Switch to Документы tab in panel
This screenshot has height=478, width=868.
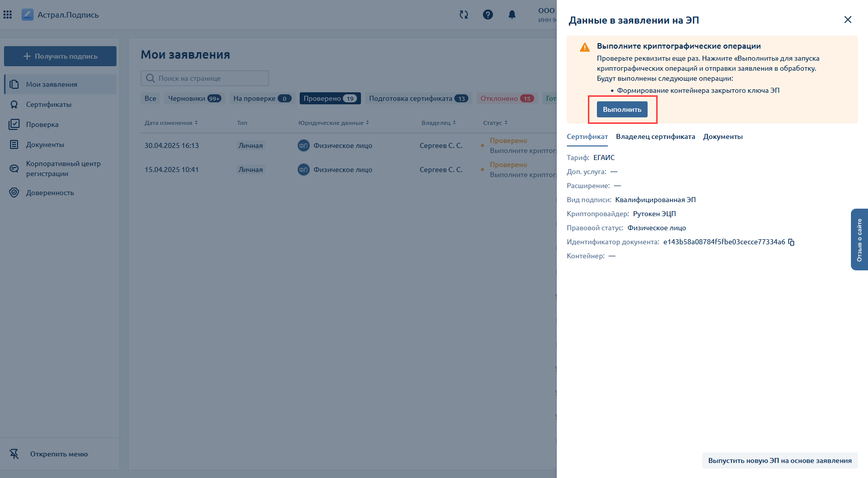tap(722, 136)
